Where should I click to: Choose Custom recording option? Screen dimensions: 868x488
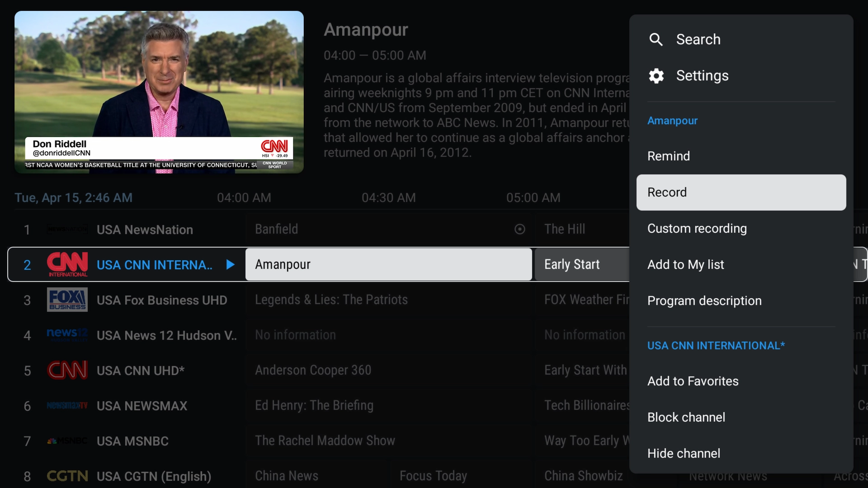click(741, 229)
